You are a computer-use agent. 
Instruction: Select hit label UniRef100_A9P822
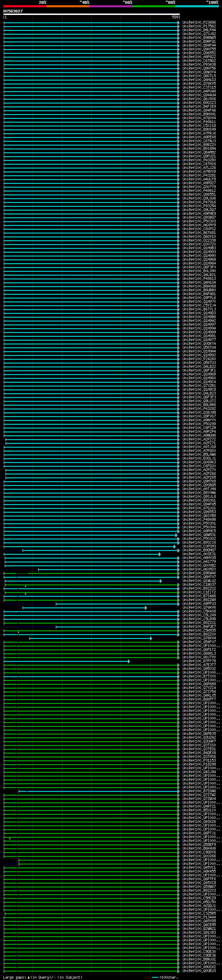pyautogui.click(x=199, y=57)
